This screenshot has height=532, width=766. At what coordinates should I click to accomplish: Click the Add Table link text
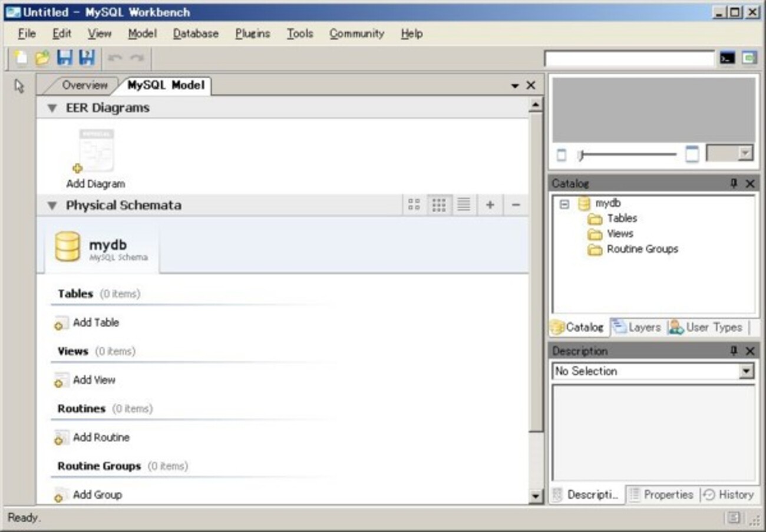pyautogui.click(x=96, y=323)
